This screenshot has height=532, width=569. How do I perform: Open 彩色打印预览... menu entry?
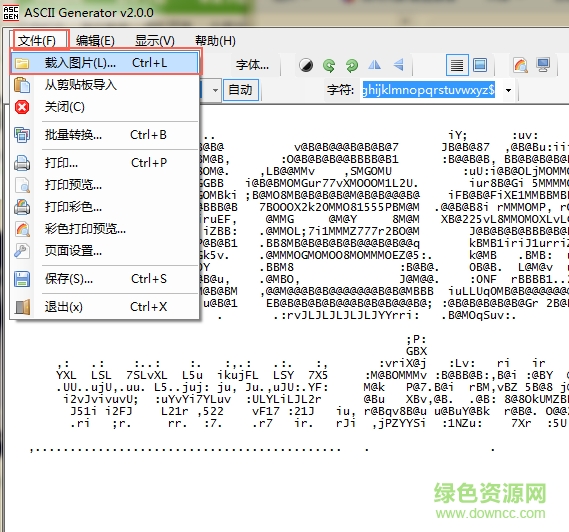(x=105, y=229)
